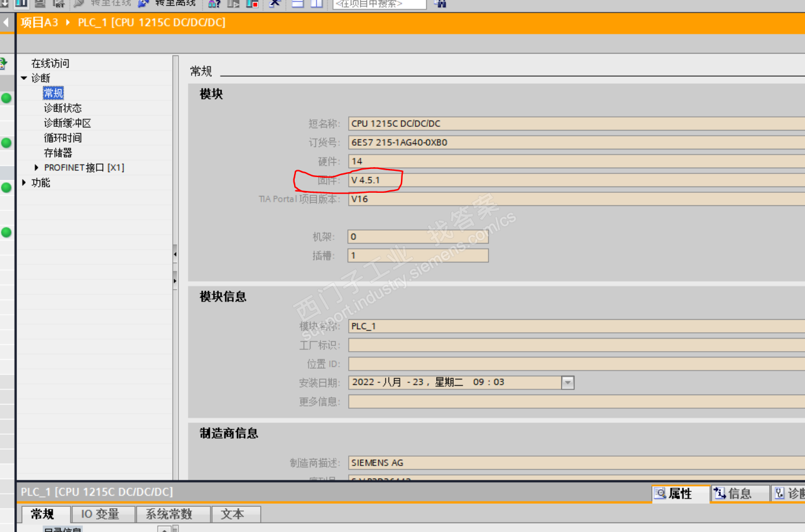Open the 信息 inspector tab
Screen dimensions: 805x532
(x=740, y=494)
